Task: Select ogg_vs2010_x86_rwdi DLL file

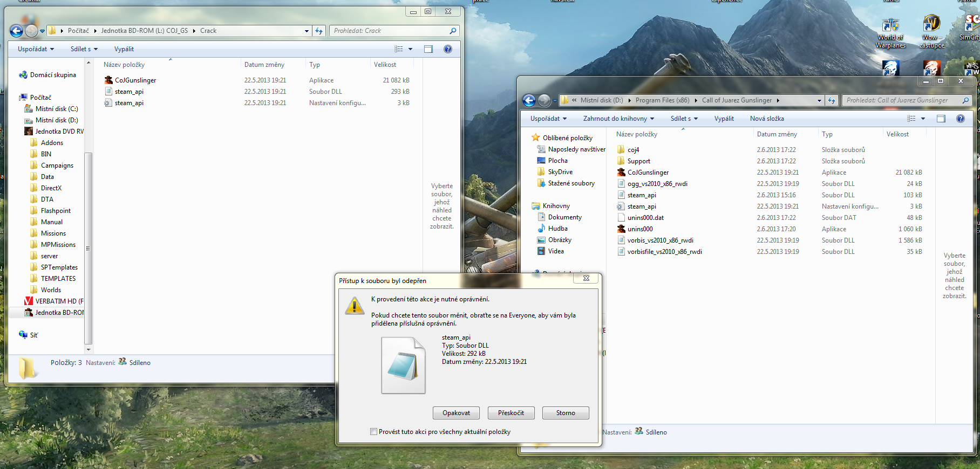Action: point(657,184)
